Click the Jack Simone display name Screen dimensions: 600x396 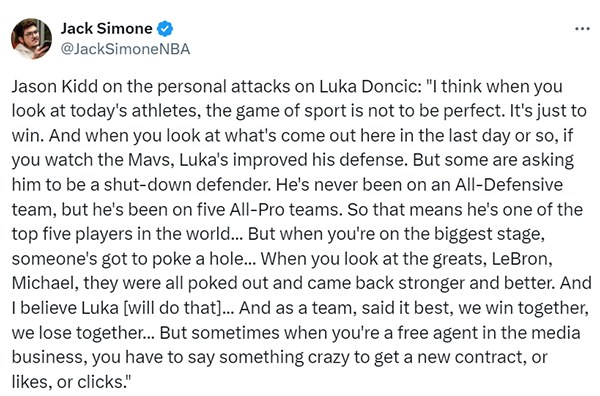(106, 29)
